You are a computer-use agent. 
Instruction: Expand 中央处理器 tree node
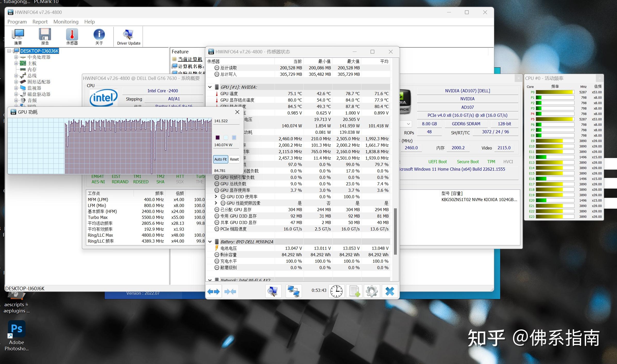(x=16, y=57)
